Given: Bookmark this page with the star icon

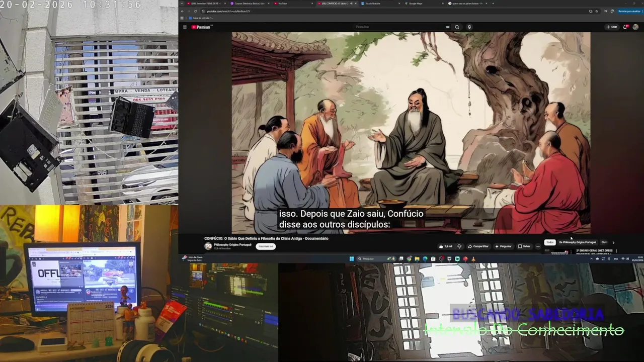Looking at the screenshot, I should pyautogui.click(x=597, y=11).
